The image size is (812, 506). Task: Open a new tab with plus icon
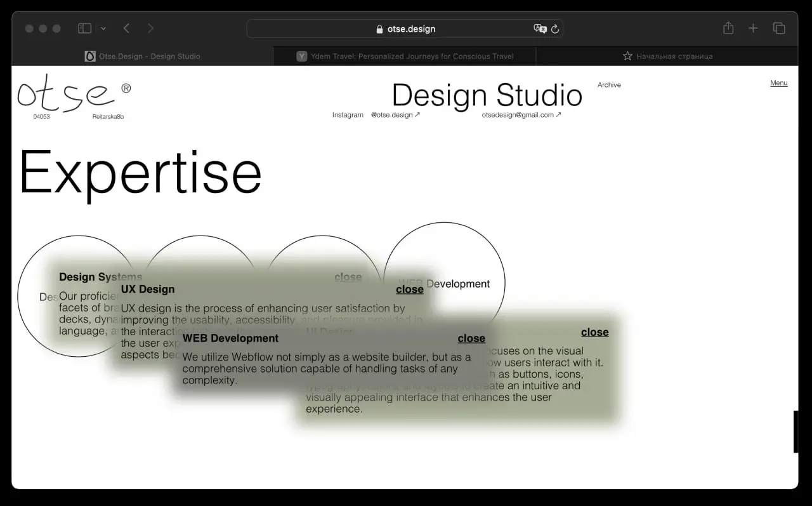point(753,29)
